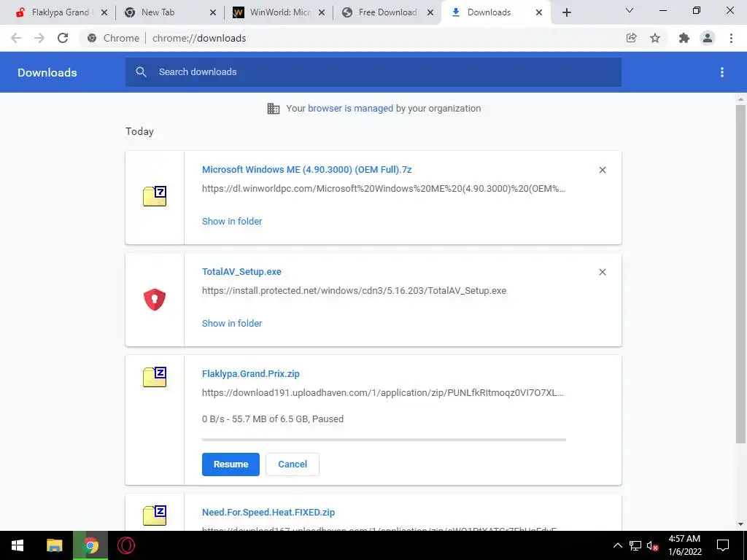
Task: Show Windows ME file in folder
Action: point(232,222)
